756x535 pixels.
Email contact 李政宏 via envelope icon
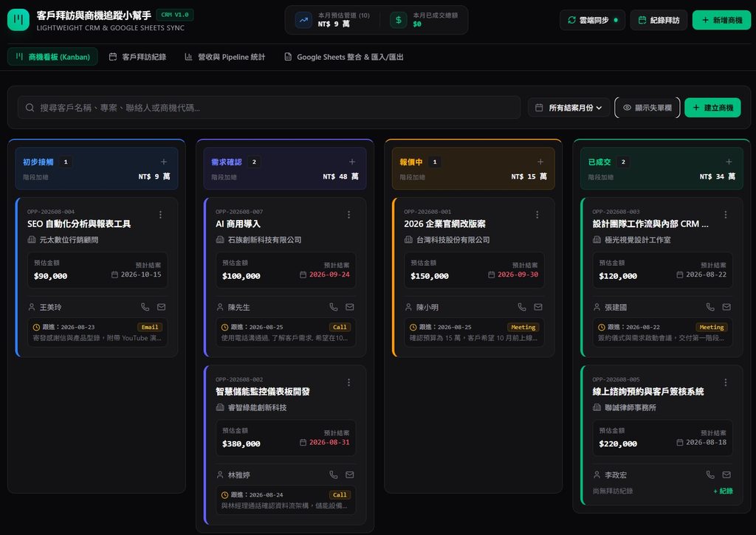(x=726, y=474)
